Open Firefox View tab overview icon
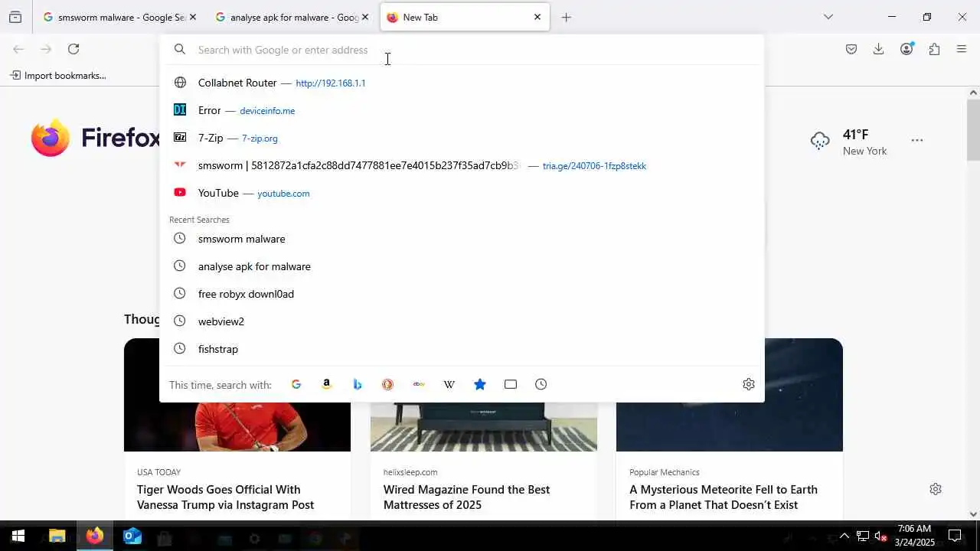The image size is (980, 551). pos(15,17)
